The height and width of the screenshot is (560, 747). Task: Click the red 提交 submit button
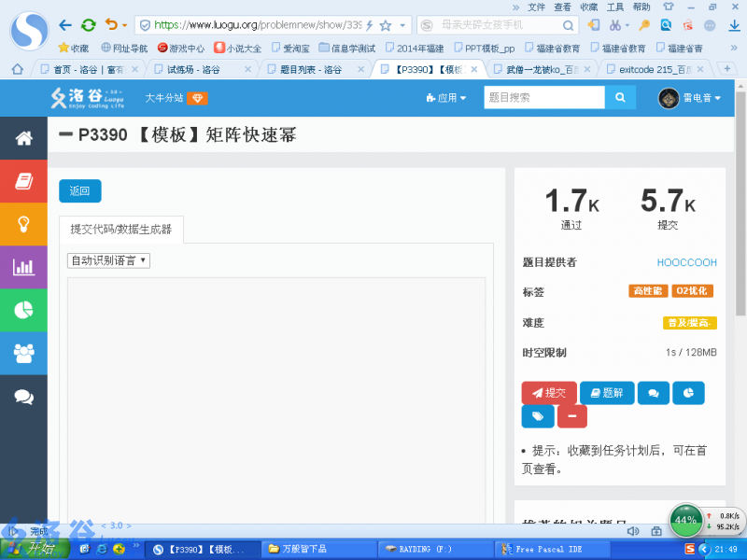(549, 393)
